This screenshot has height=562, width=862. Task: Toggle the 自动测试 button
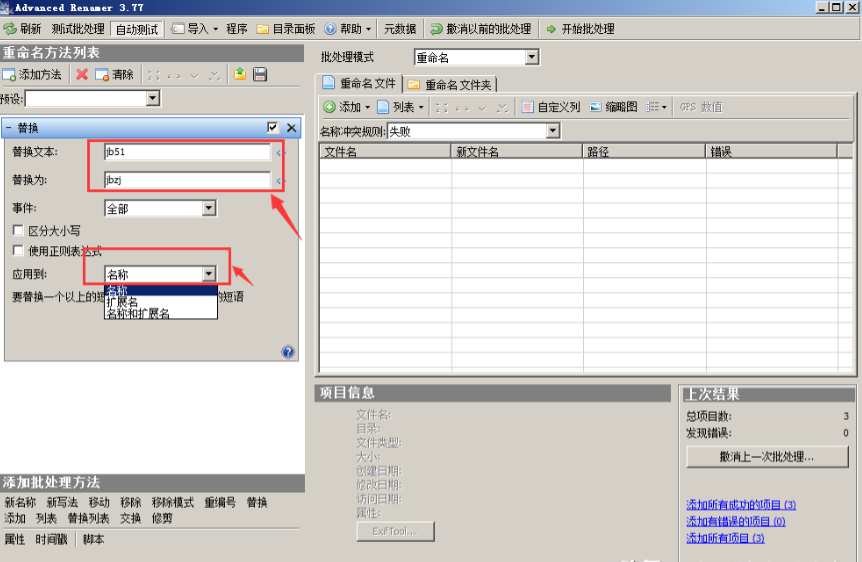pyautogui.click(x=136, y=29)
